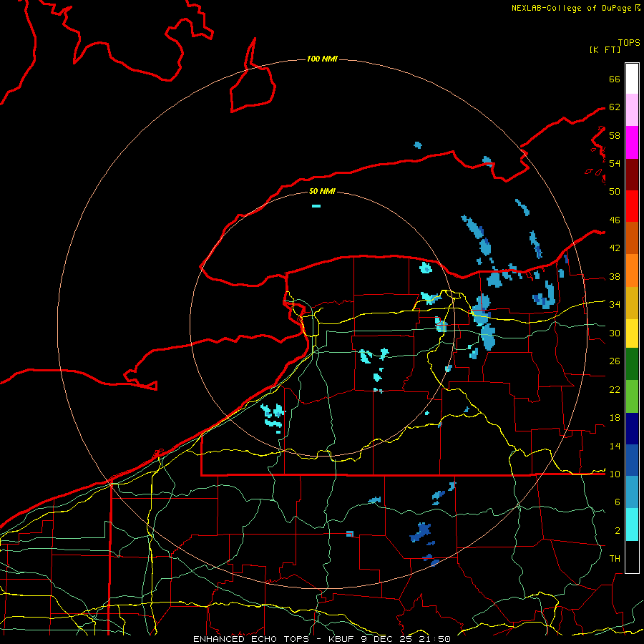Click the light steel-blue legend swatch
This screenshot has height=644, width=644.
(632, 492)
